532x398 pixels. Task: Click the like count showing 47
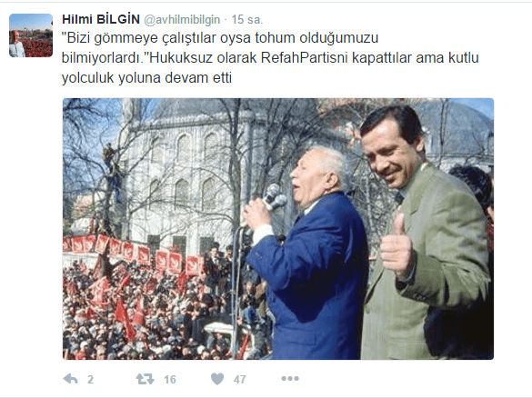239,379
